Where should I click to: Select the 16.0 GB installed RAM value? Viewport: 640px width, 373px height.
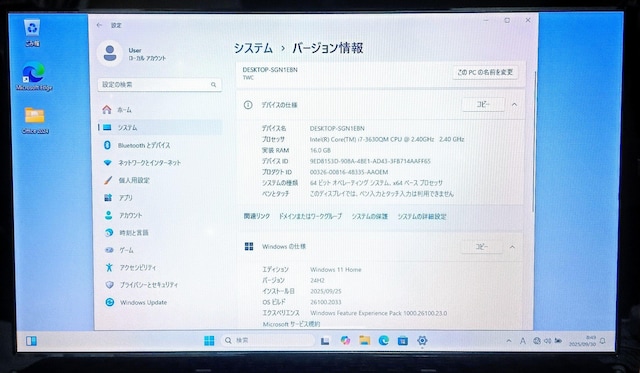pos(320,150)
